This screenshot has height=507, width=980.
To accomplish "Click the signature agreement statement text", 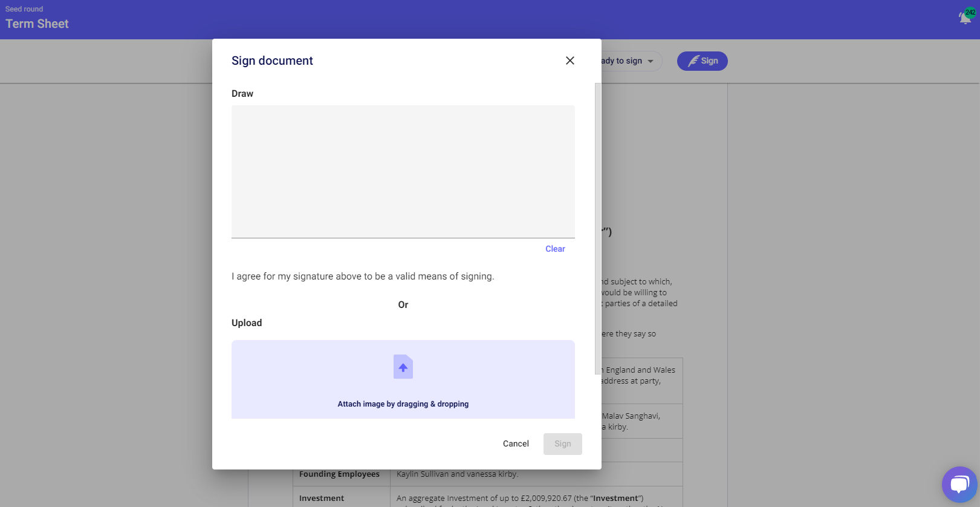I will [x=363, y=276].
